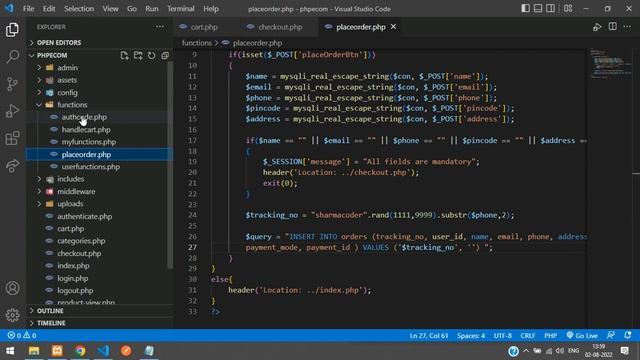
Task: Toggle Secondary Side Bar visibility
Action: pyautogui.click(x=551, y=9)
